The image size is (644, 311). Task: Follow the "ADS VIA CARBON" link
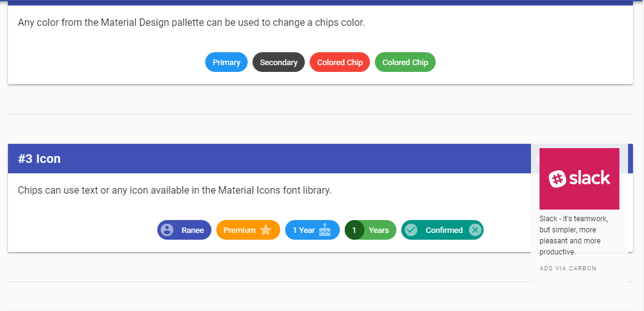coord(568,269)
